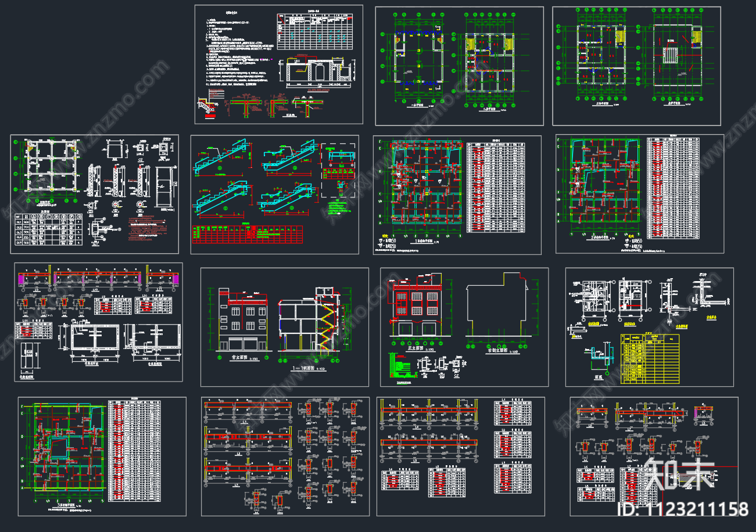Click the red stair schedule table
756x532 pixels.
point(248,235)
